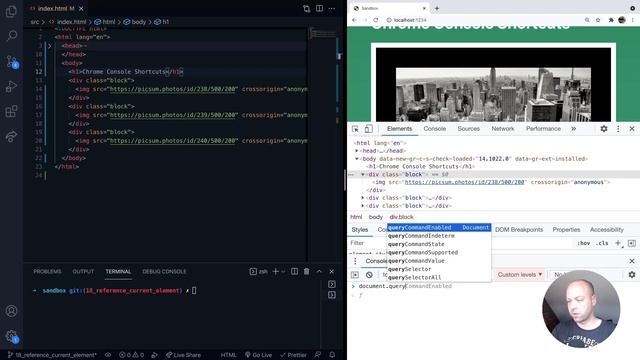
Task: Click Prettier in the status bar
Action: [293, 355]
